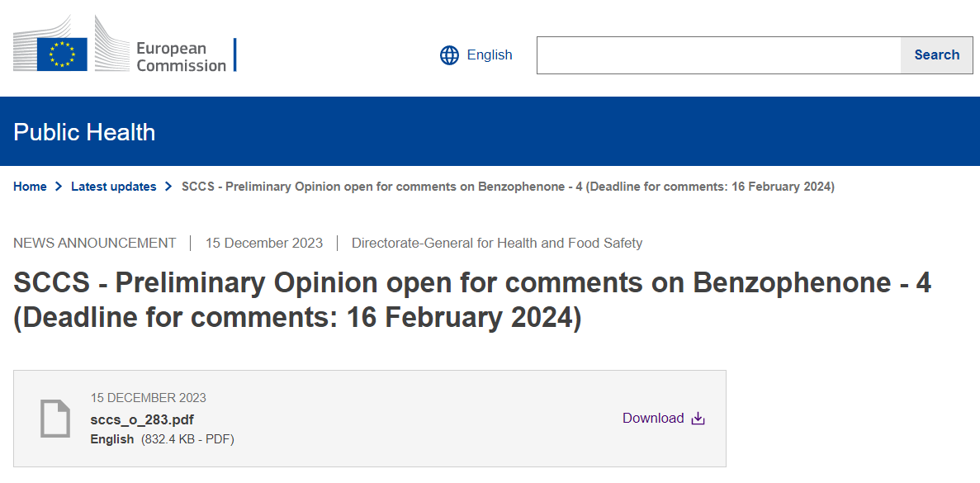The height and width of the screenshot is (483, 980).
Task: Click the Download link text
Action: (653, 418)
